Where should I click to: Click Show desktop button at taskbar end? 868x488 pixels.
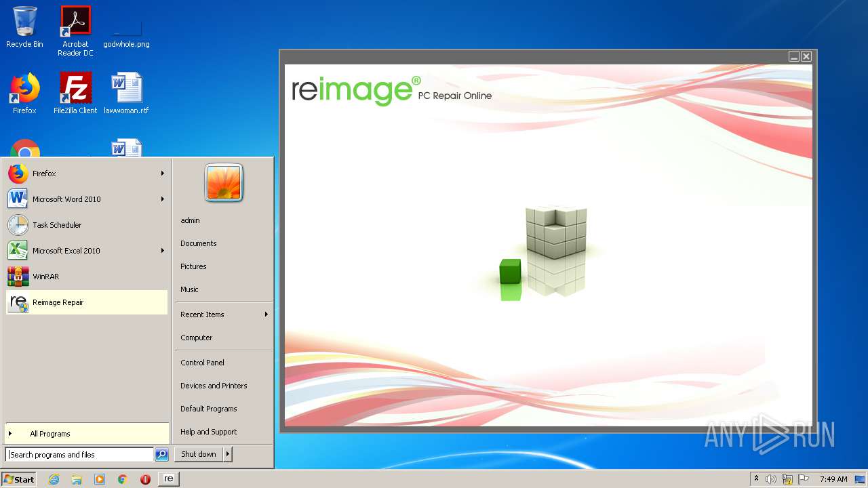click(861, 479)
